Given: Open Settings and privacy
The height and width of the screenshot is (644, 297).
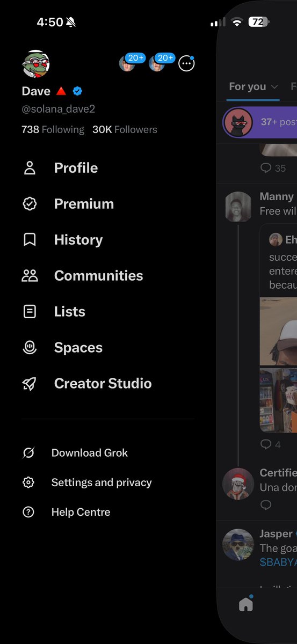Looking at the screenshot, I should pyautogui.click(x=102, y=482).
